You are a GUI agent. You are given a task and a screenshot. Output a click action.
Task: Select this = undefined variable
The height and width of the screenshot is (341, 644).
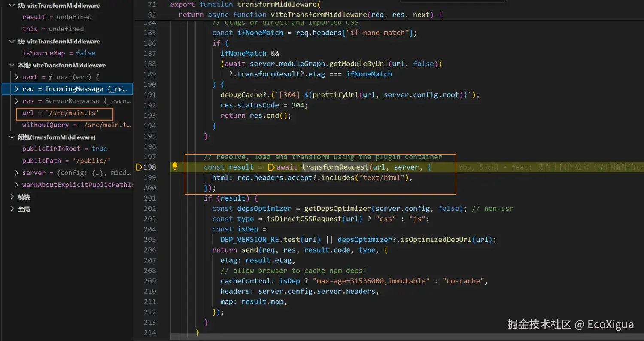53,29
